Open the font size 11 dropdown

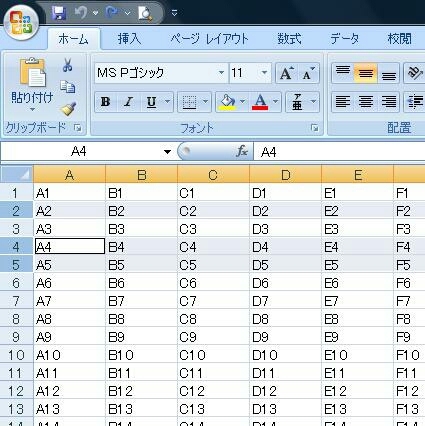click(264, 73)
